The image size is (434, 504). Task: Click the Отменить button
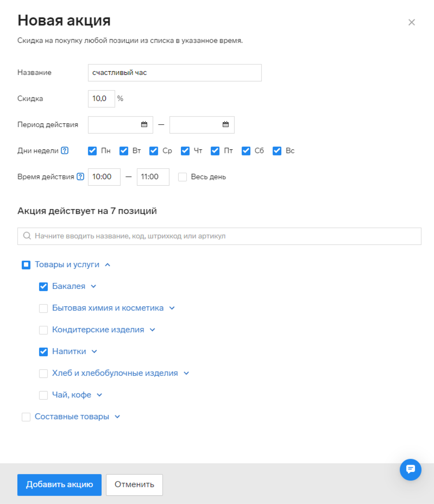[134, 485]
